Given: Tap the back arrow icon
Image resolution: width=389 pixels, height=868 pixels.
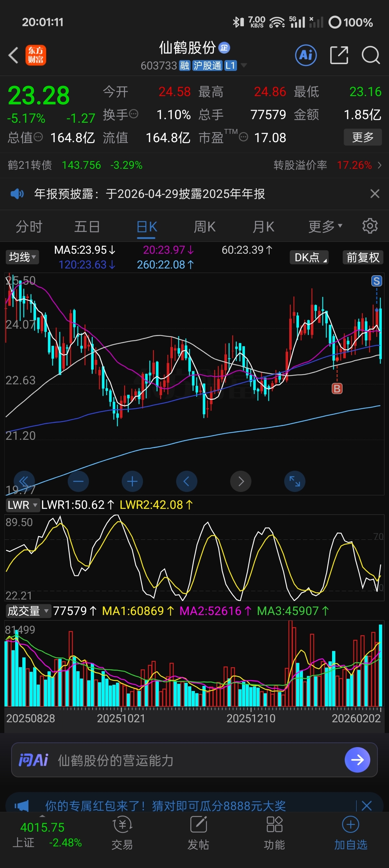Looking at the screenshot, I should point(13,55).
